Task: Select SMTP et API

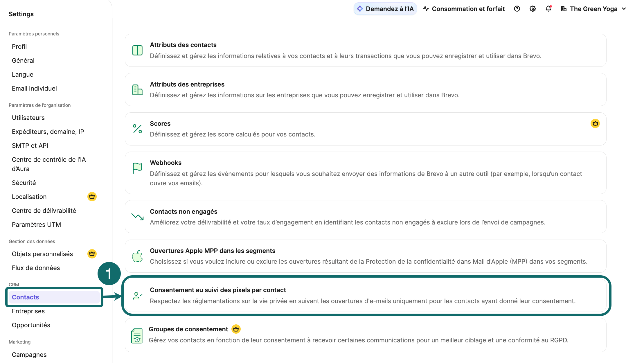Action: tap(30, 145)
